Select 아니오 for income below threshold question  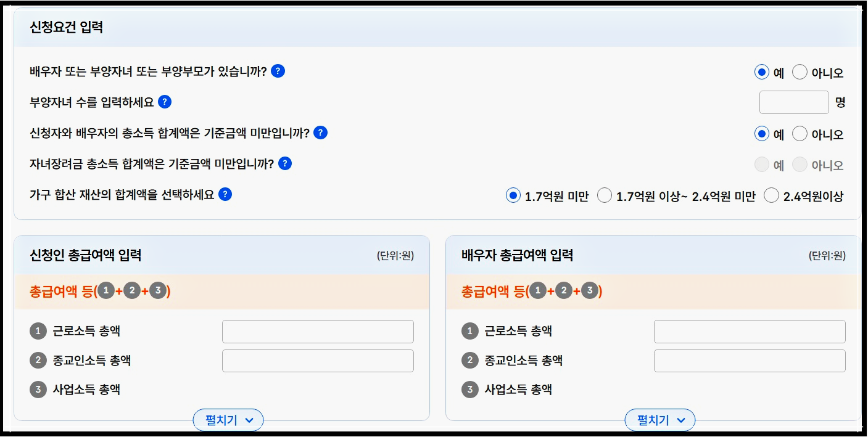coord(800,133)
